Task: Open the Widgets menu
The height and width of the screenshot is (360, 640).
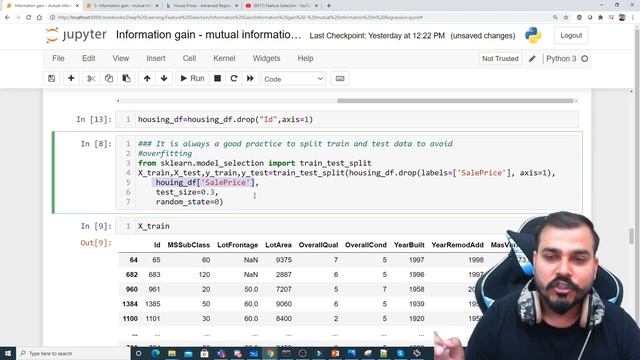Action: click(x=266, y=58)
